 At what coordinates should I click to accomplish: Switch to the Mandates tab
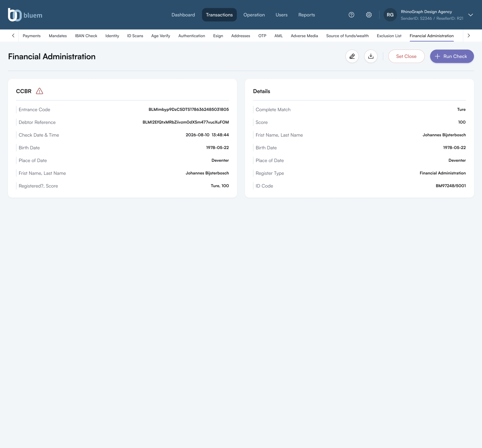coord(58,36)
